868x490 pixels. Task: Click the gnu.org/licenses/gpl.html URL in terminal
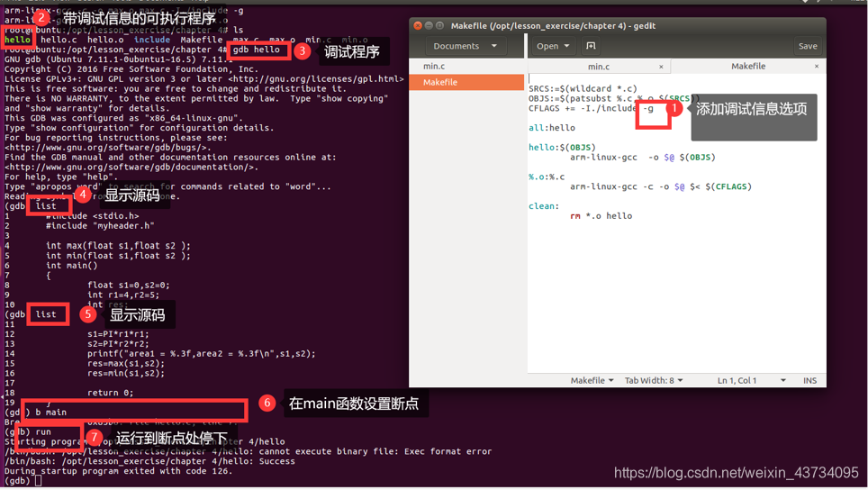(315, 79)
